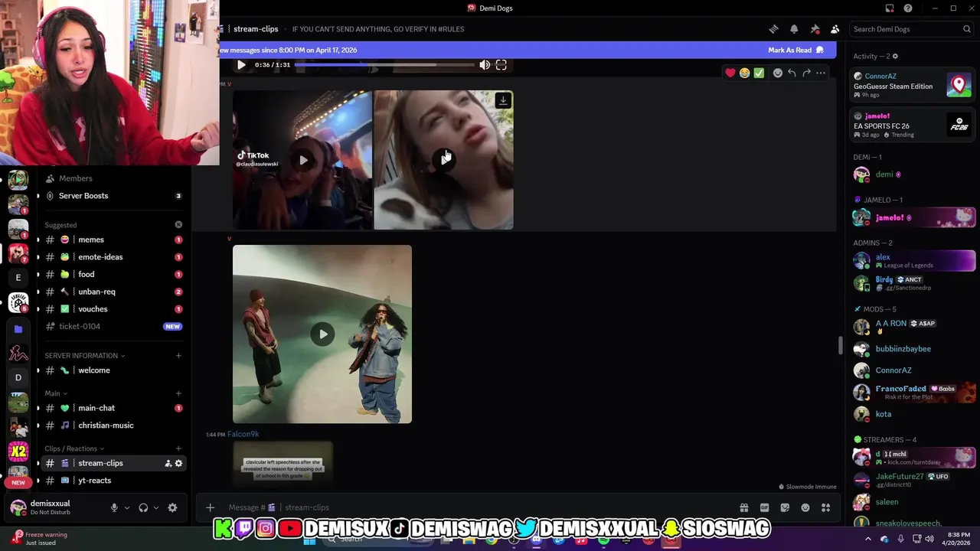Viewport: 980px width, 551px height.
Task: Expand the server folder icon
Action: point(18,328)
